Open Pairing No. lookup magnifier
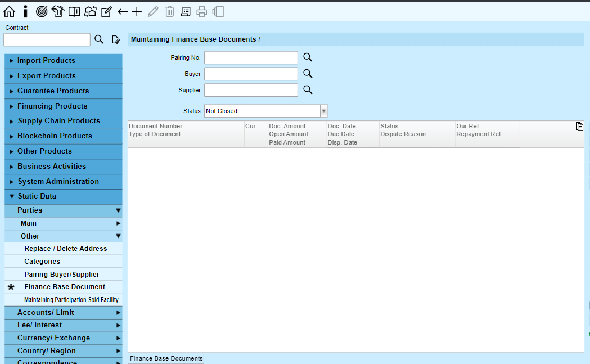 click(308, 57)
